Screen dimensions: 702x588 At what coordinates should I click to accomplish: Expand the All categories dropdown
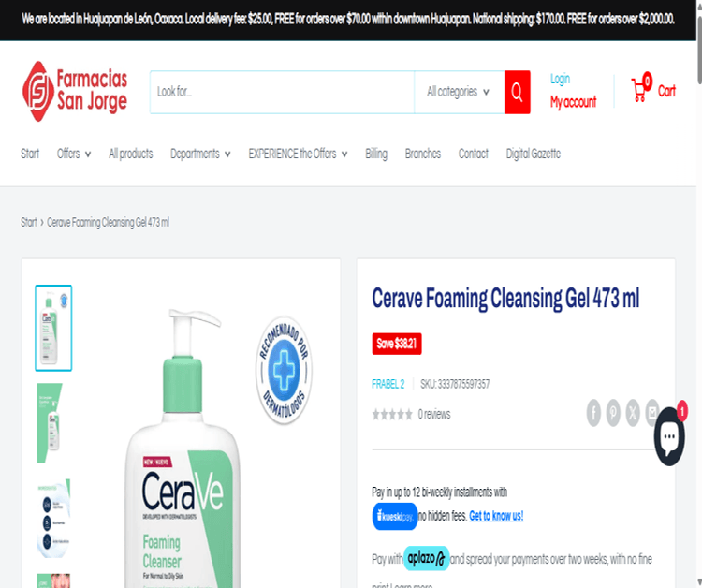[459, 92]
